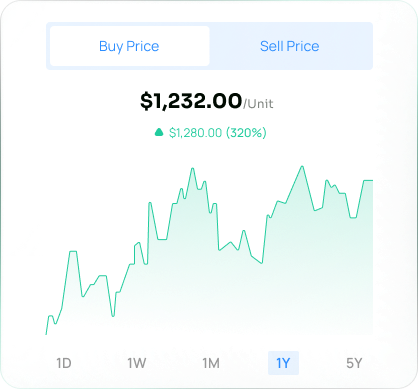This screenshot has height=389, width=418.
Task: Select the 1M time range
Action: tap(211, 363)
